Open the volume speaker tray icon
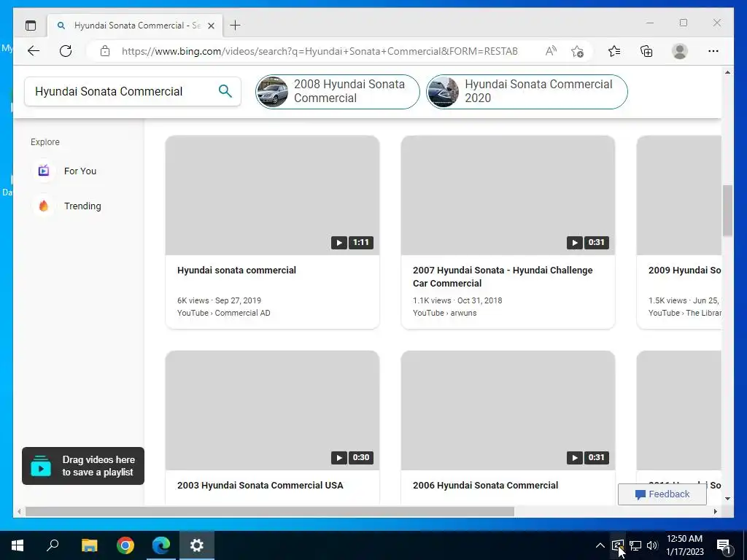Image resolution: width=747 pixels, height=560 pixels. click(x=652, y=545)
